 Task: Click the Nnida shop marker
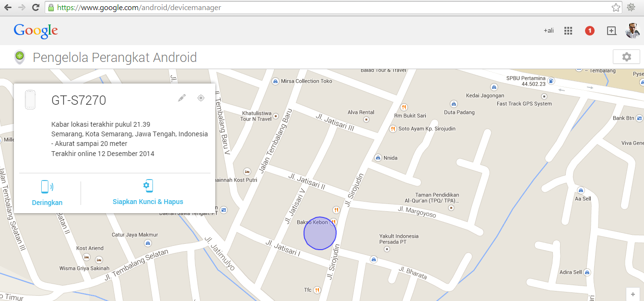coord(378,157)
